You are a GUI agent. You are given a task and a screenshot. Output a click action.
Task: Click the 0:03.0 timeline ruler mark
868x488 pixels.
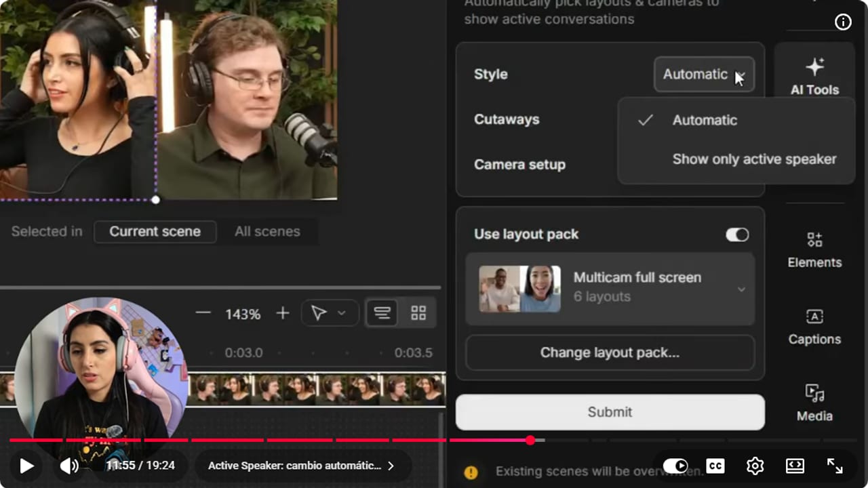[x=243, y=353]
